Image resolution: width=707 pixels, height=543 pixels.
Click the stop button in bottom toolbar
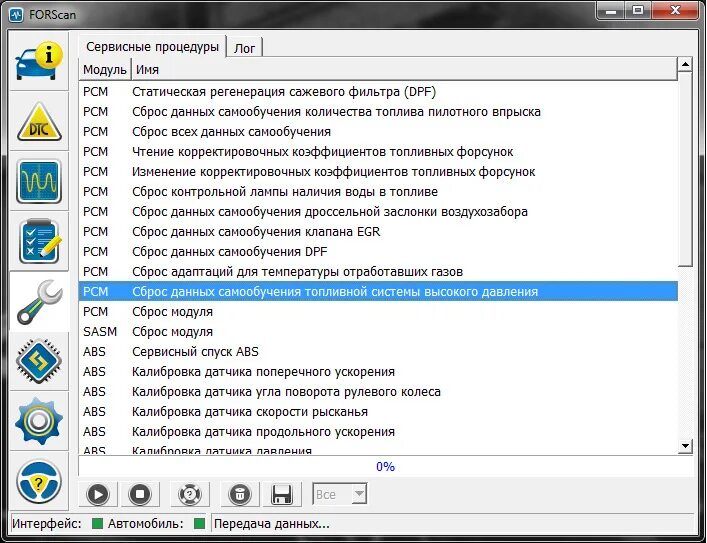click(x=140, y=494)
